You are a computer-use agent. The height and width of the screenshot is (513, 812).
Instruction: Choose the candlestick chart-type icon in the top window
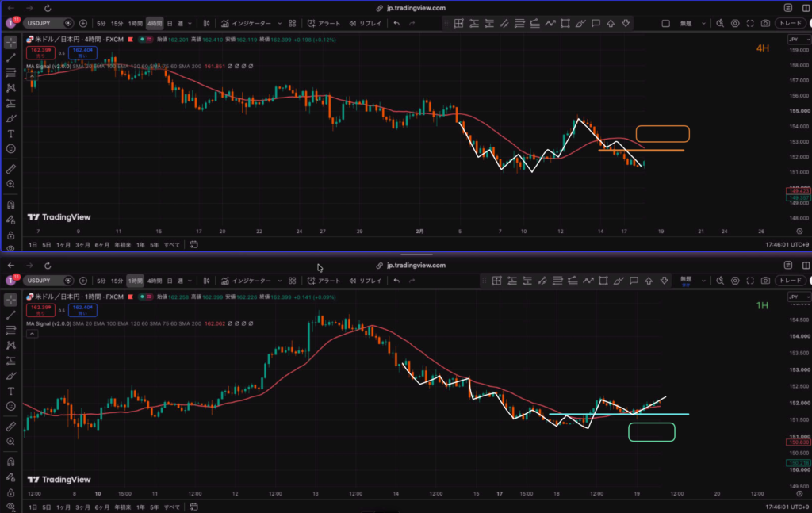coord(207,23)
